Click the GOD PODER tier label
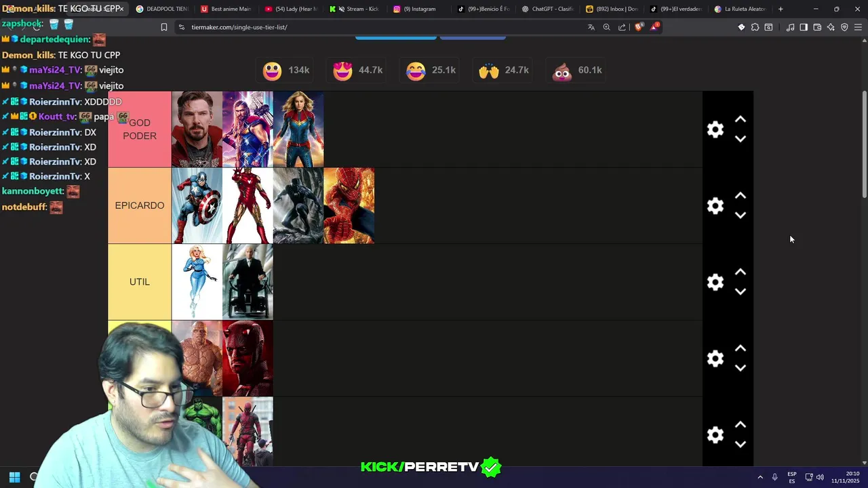The height and width of the screenshot is (488, 868). 140,129
